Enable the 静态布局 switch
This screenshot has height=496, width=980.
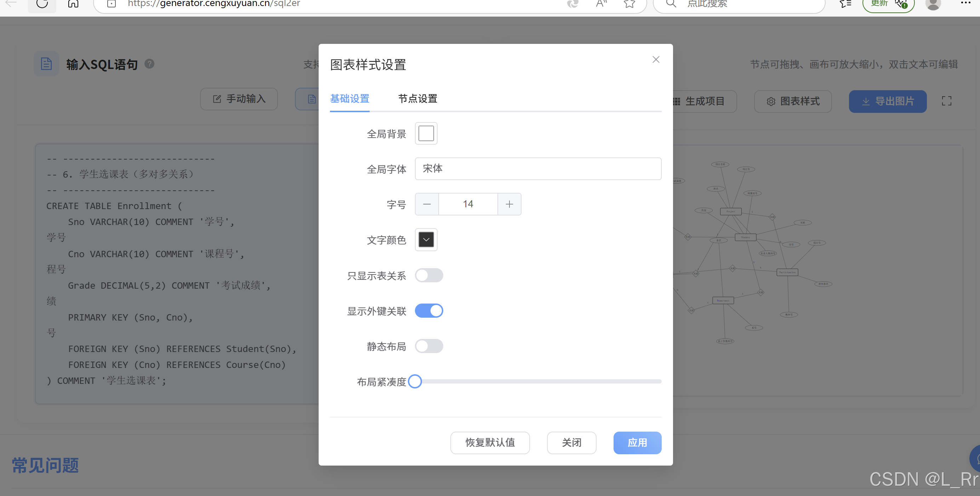[x=429, y=346]
